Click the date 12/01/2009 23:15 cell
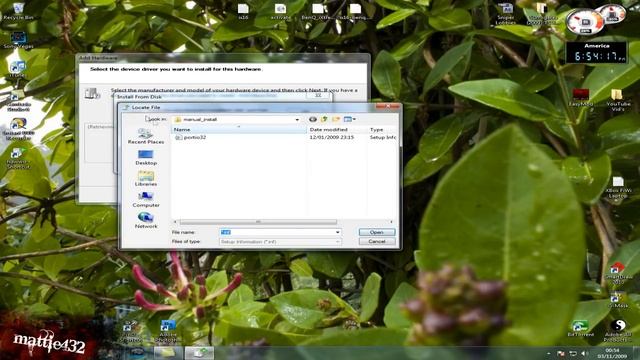This screenshot has height=360, width=640. (331, 138)
